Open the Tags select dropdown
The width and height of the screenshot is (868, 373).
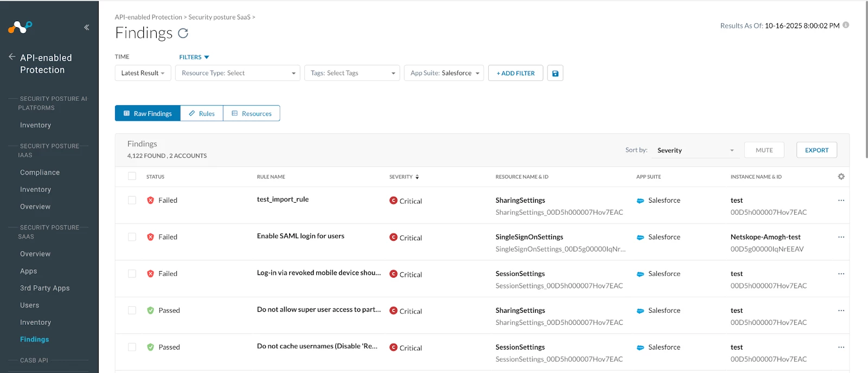coord(352,73)
